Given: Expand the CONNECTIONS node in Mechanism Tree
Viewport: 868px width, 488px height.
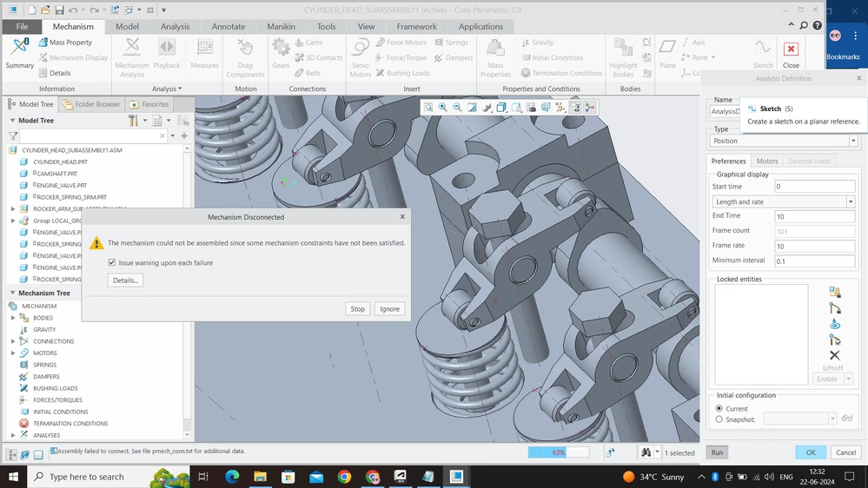Looking at the screenshot, I should (x=13, y=341).
